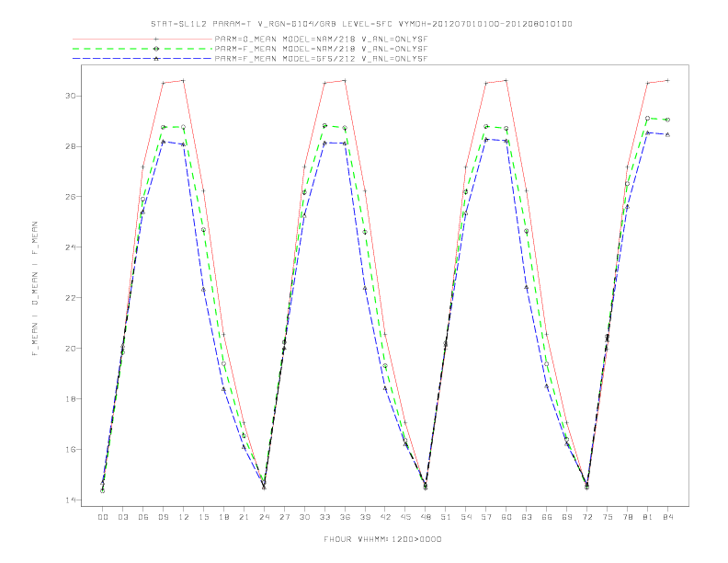Screen dimensions: 728x563
Task: Click x-axis forecast hour label 51
Action: point(446,517)
